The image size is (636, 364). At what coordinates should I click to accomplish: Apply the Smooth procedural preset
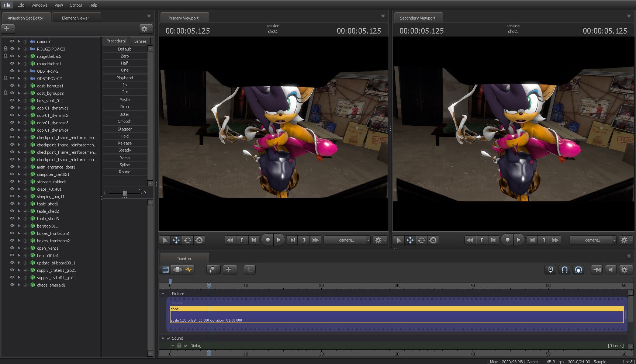pos(125,121)
